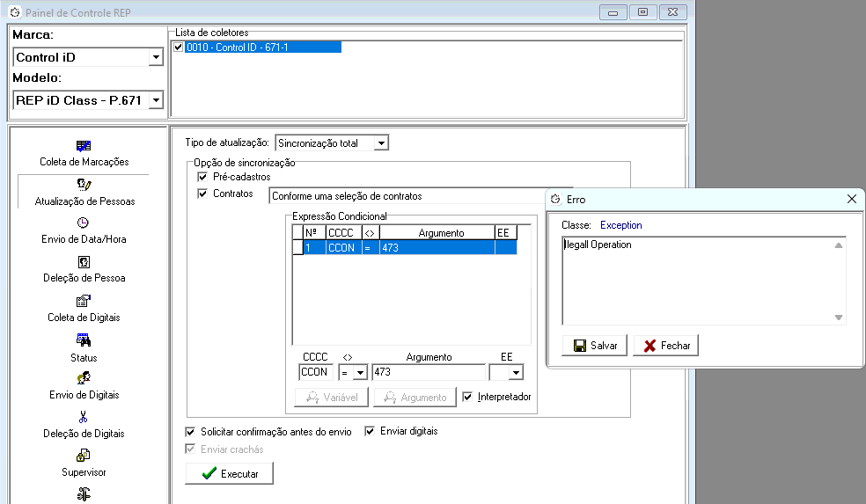Toggle the Pré-cadastros checkbox

coord(202,177)
